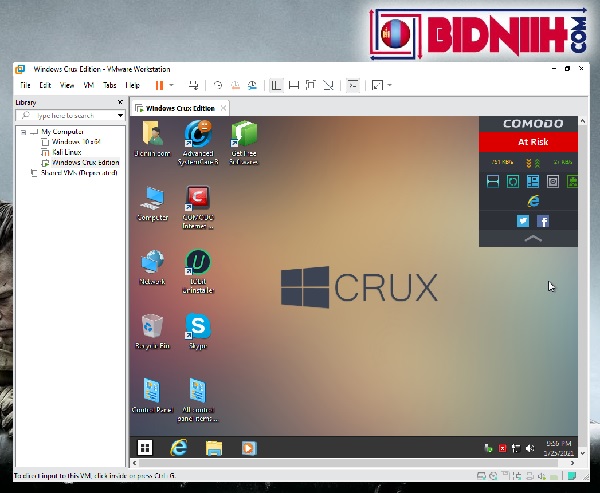This screenshot has width=600, height=493.
Task: Click the stretch guest display icon
Action: point(377,85)
